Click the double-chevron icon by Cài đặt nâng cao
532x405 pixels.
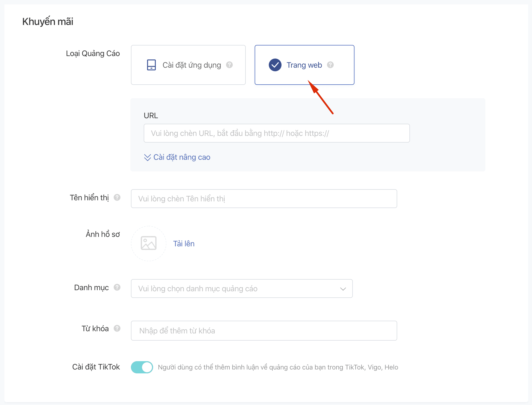(148, 158)
